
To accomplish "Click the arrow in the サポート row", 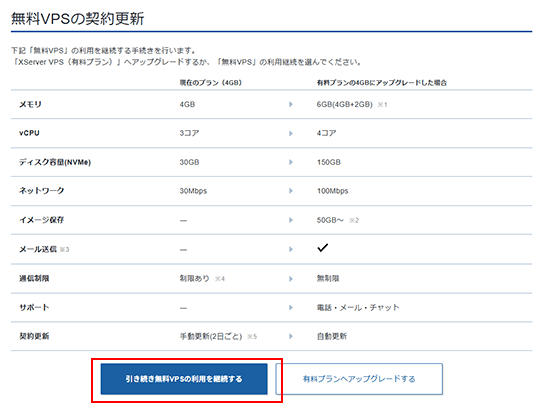I will click(290, 308).
